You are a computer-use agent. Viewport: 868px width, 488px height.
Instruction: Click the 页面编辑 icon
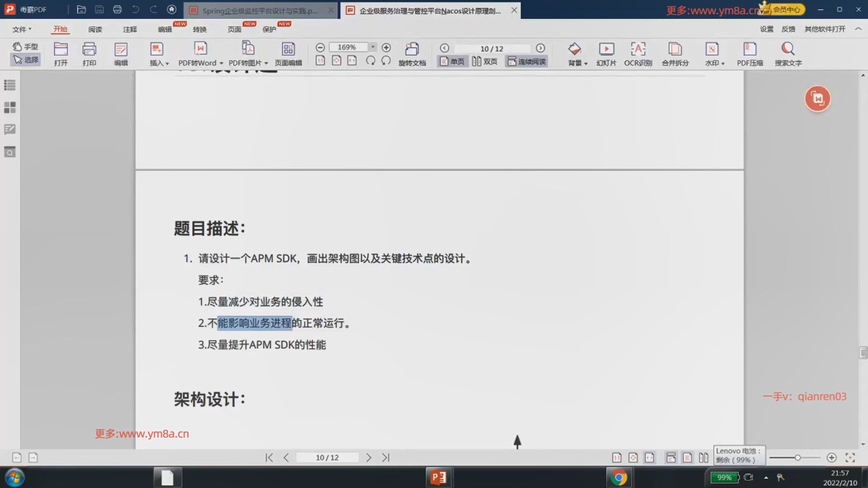pyautogui.click(x=288, y=49)
